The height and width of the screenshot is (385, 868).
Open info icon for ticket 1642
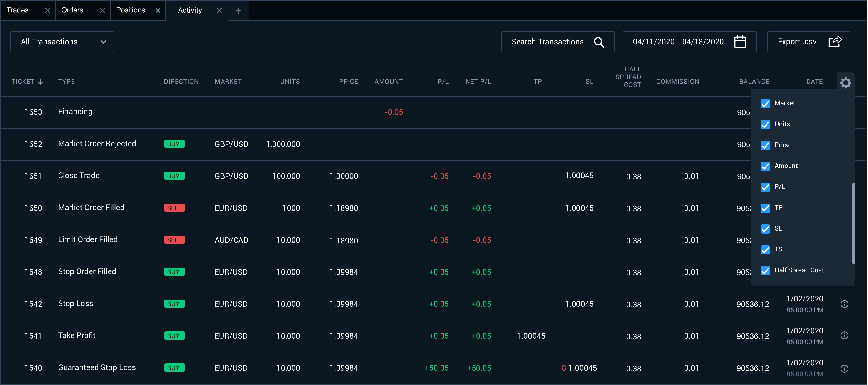pos(844,304)
